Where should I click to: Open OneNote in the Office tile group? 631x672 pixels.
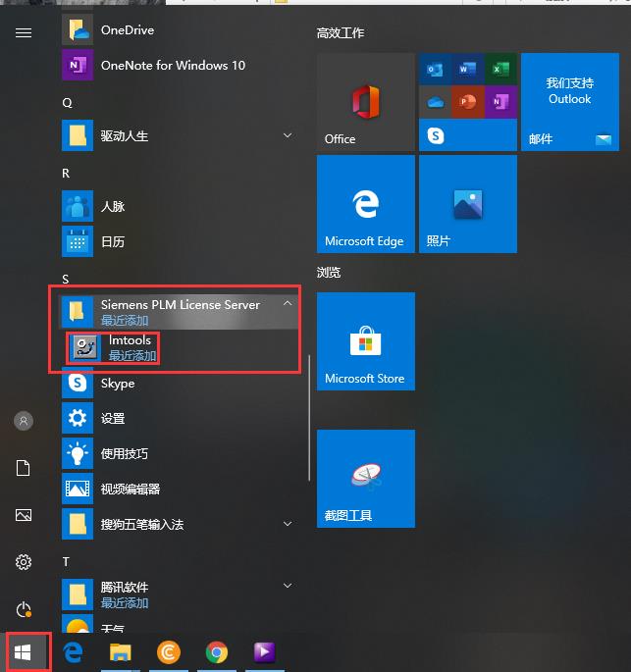coord(500,102)
